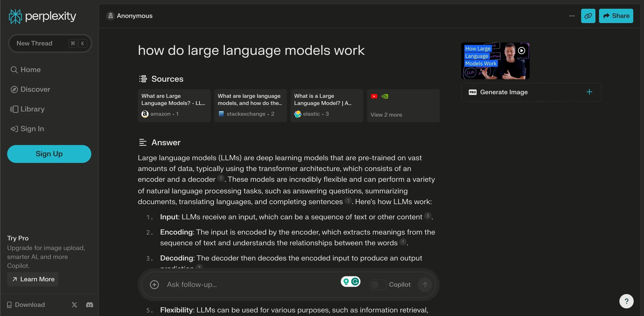Click the Library navigation icon
644x316 pixels.
click(x=14, y=109)
